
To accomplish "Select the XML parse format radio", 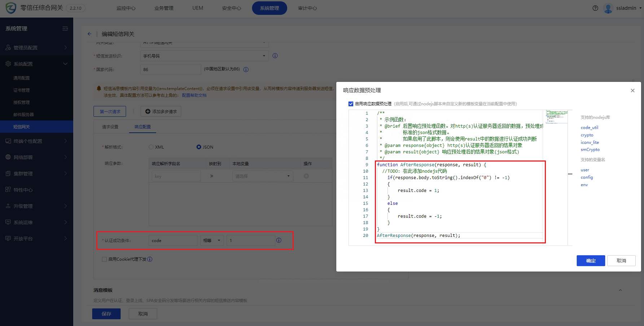I will [x=151, y=147].
